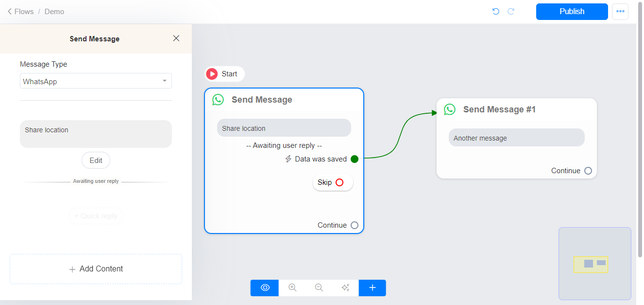Select the sparkles AI icon in bottom toolbar
This screenshot has height=305, width=644.
click(345, 287)
